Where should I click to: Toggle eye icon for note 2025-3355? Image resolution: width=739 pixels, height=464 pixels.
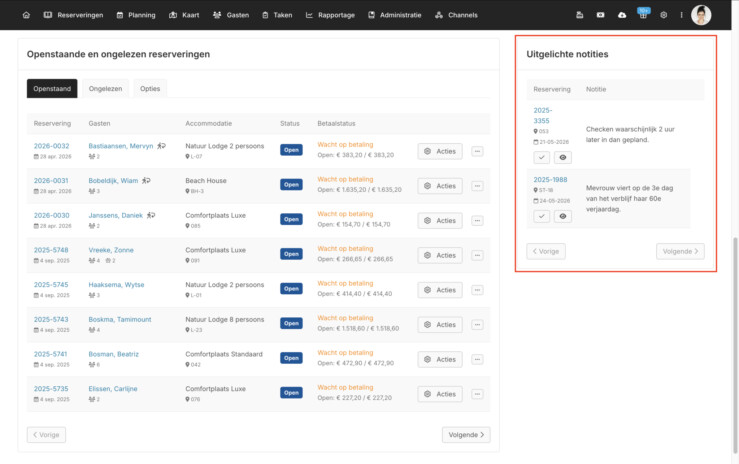[563, 157]
